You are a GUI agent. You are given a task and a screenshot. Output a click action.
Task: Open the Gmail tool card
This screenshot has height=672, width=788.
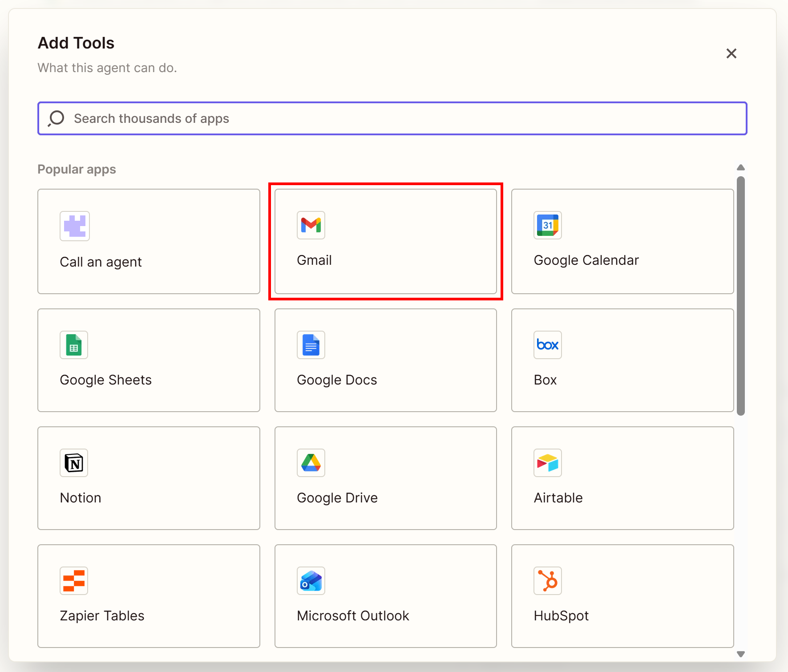(385, 242)
